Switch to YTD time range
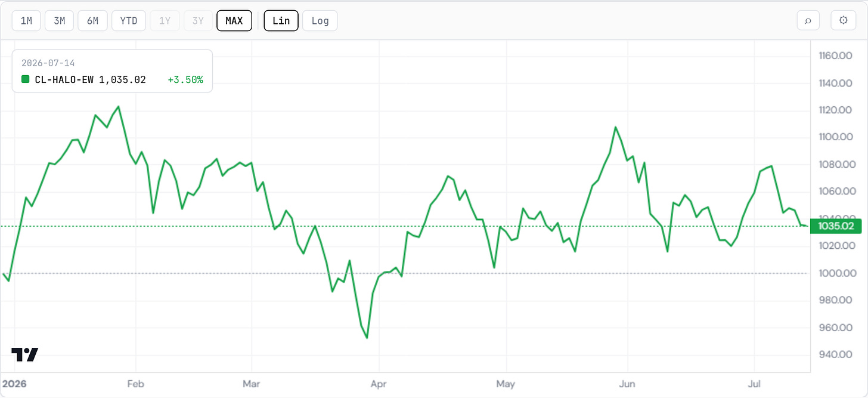This screenshot has width=868, height=398. pos(128,21)
